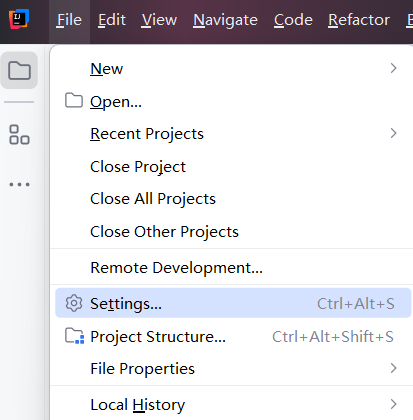
Task: Expand the Local History submenu chevron
Action: pos(394,404)
